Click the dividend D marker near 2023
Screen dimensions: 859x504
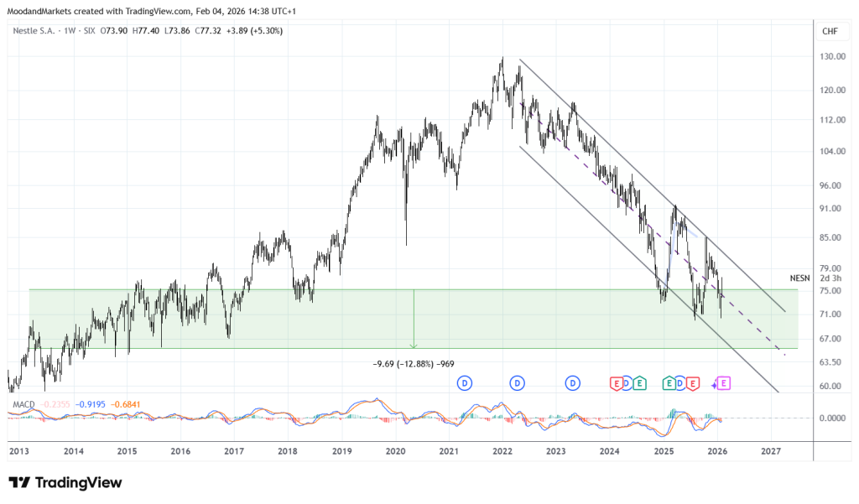[573, 383]
